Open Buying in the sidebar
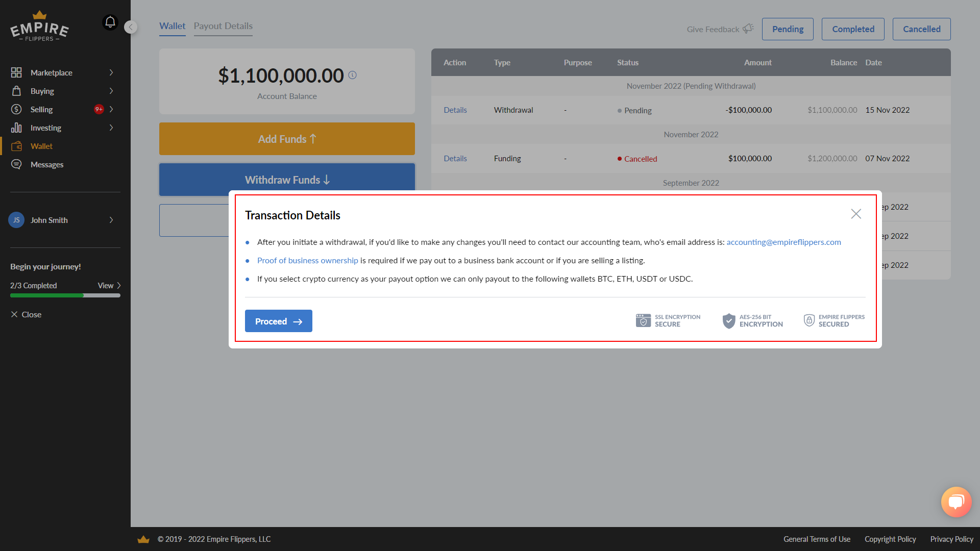The height and width of the screenshot is (551, 980). coord(42,91)
